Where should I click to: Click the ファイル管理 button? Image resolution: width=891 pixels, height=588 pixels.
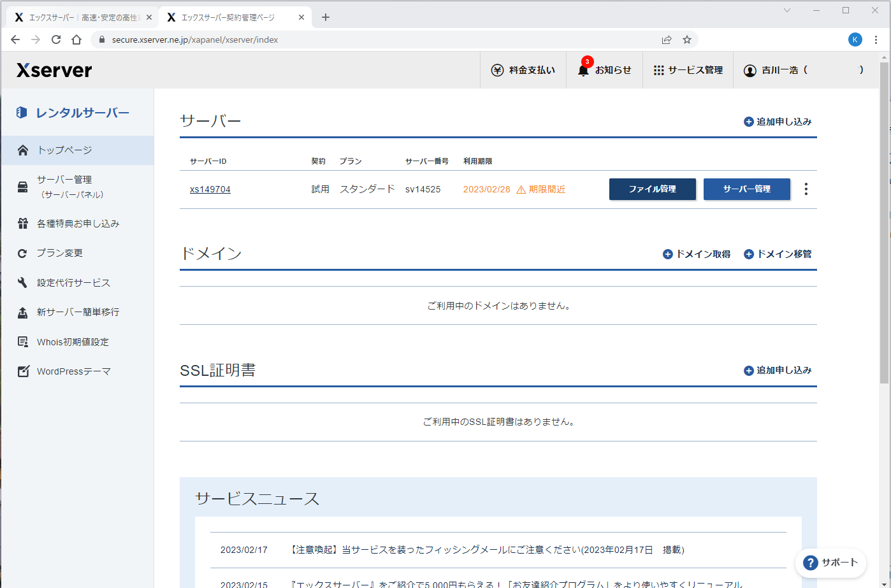click(652, 189)
